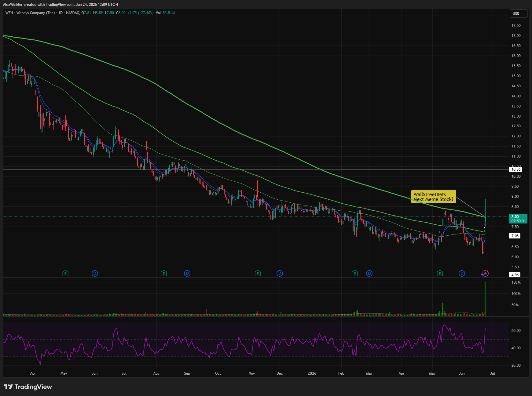
Task: Click the 150M volume axis label
Action: coord(516,282)
